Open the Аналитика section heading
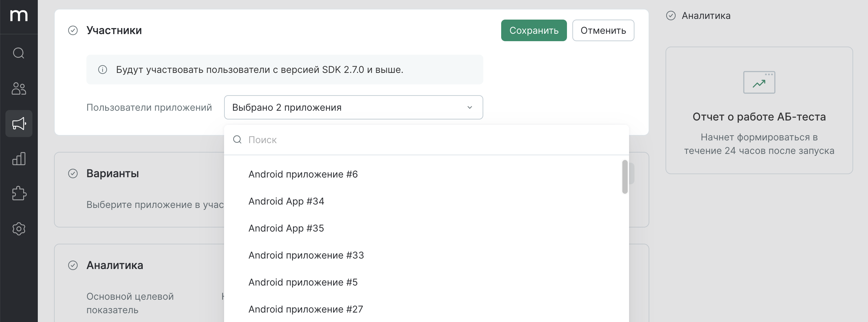 [x=115, y=265]
